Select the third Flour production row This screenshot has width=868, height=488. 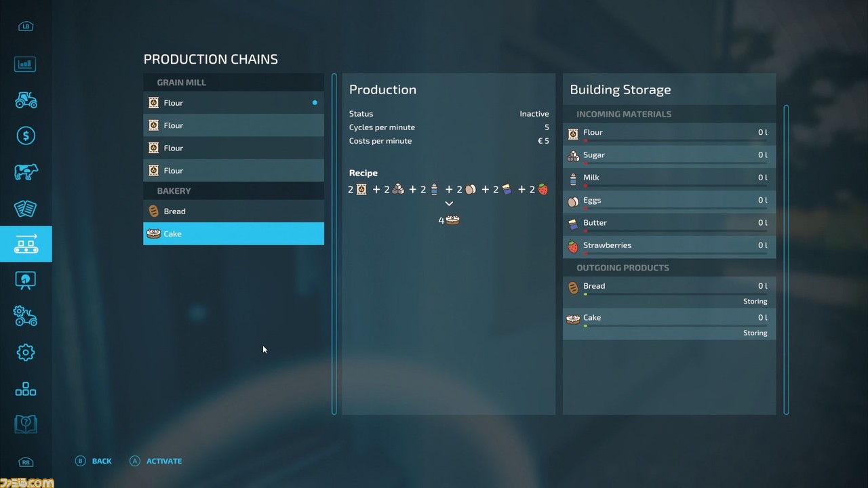click(x=233, y=148)
